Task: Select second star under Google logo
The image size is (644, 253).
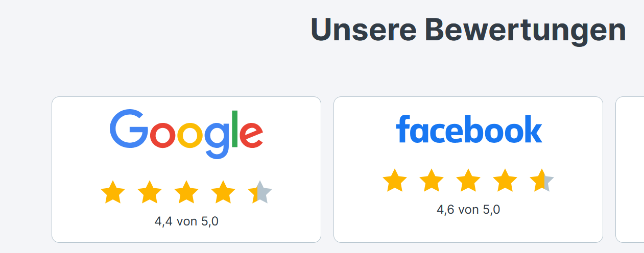Action: tap(150, 193)
